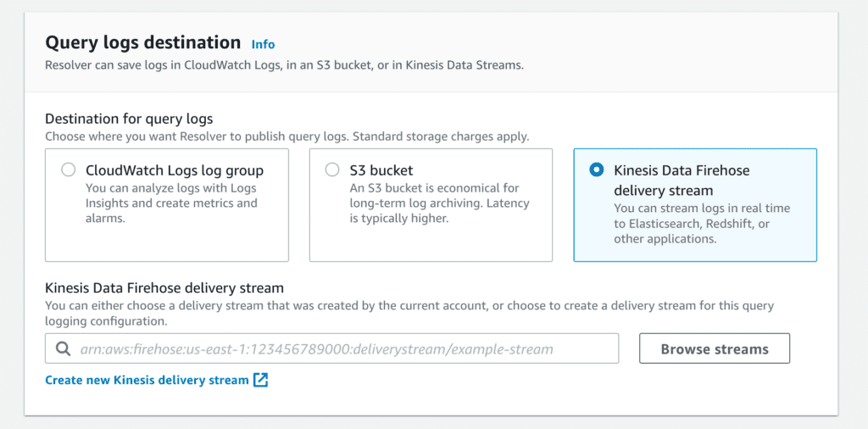Open the Create new Kinesis delivery stream link
The image size is (868, 429).
(x=147, y=381)
